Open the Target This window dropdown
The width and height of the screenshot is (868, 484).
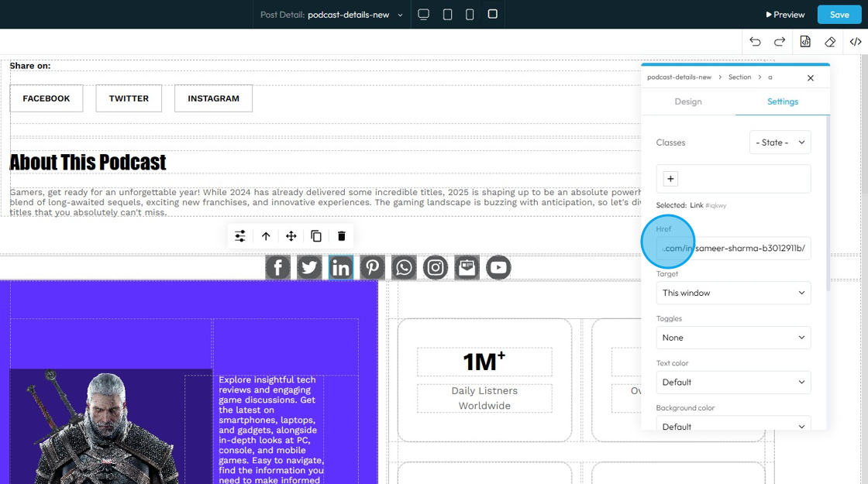click(x=733, y=293)
